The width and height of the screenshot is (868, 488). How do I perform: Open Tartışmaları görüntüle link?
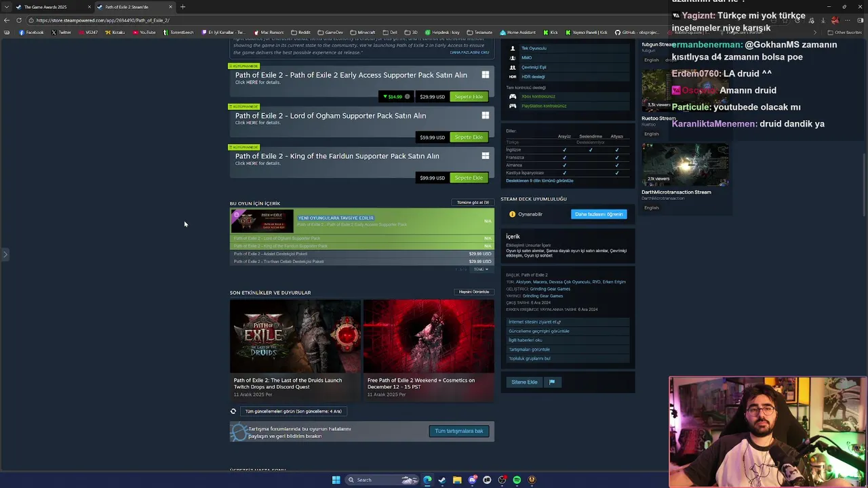pos(529,350)
